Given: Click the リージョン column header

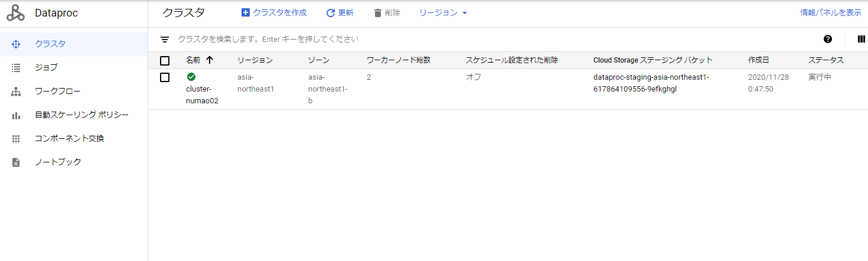Looking at the screenshot, I should coord(255,60).
